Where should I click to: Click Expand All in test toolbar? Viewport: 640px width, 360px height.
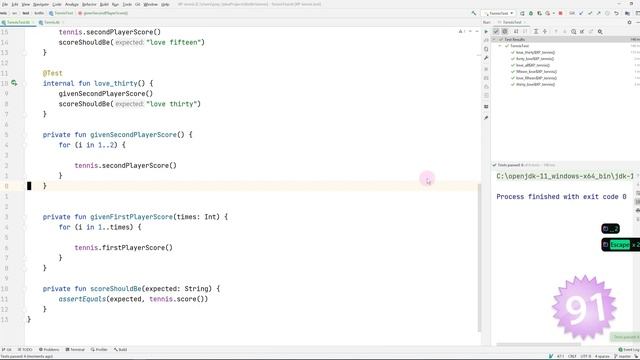coord(536,31)
